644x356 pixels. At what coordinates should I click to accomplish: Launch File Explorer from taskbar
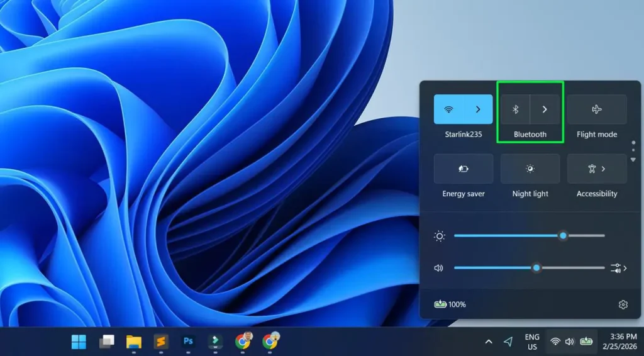click(x=134, y=342)
